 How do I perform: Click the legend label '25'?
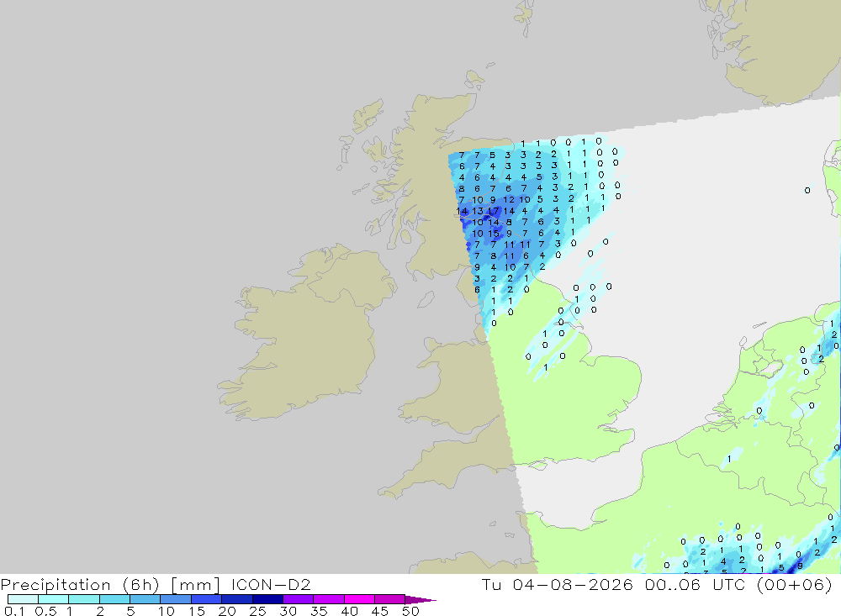click(258, 611)
